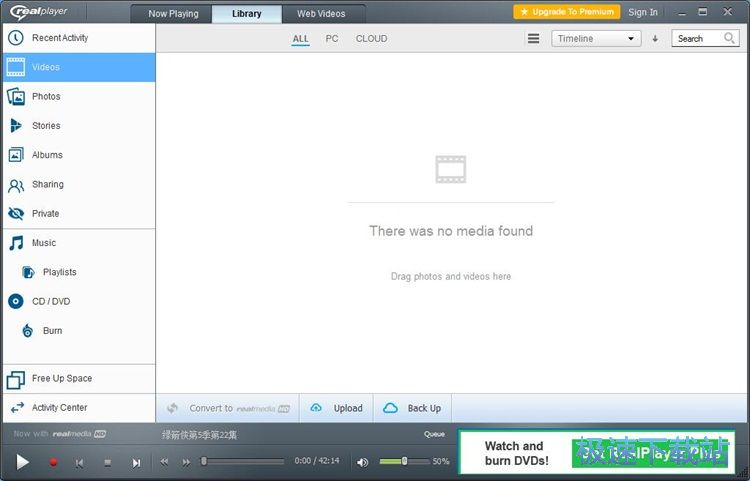Mute the volume speaker icon

pyautogui.click(x=363, y=462)
